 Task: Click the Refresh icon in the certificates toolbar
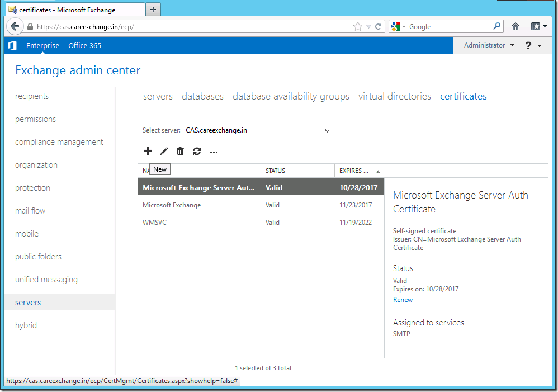coord(197,152)
